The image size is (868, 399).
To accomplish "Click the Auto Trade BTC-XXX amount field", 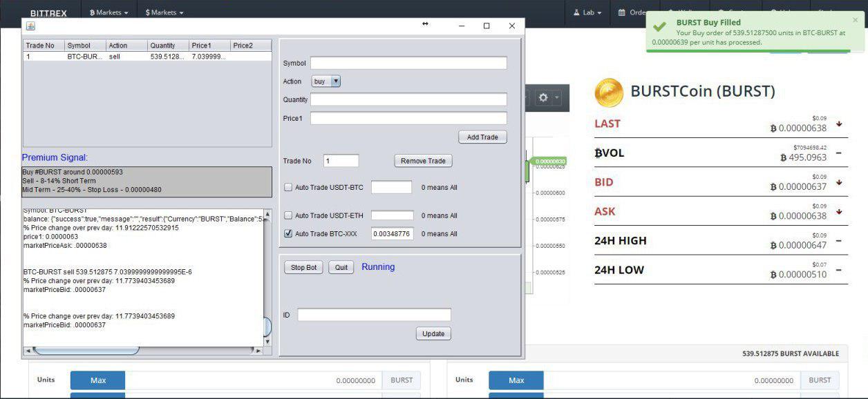I will pyautogui.click(x=392, y=233).
